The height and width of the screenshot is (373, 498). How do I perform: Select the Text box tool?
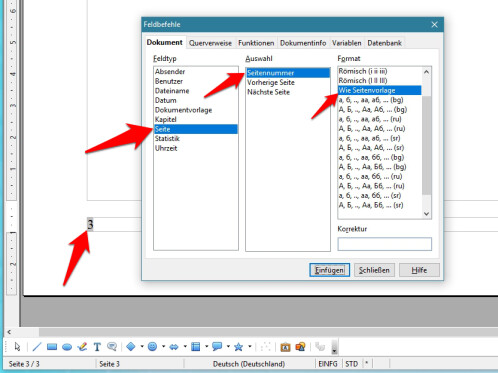coord(97,347)
